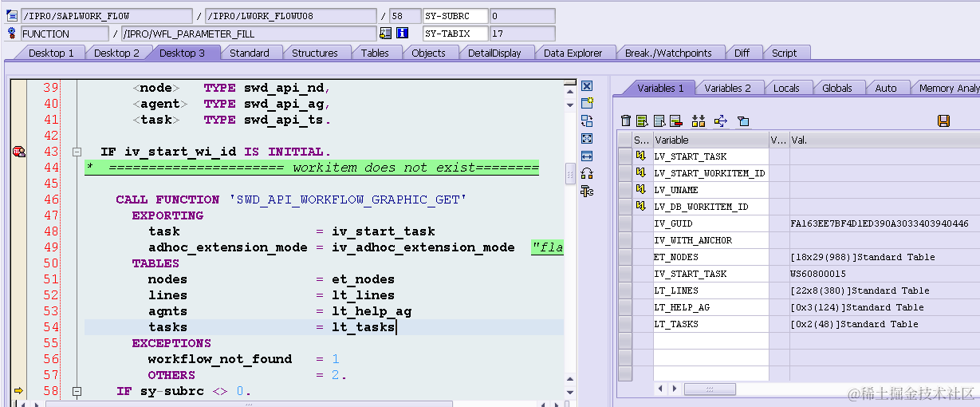
Task: Click the Variable column header
Action: tap(710, 140)
